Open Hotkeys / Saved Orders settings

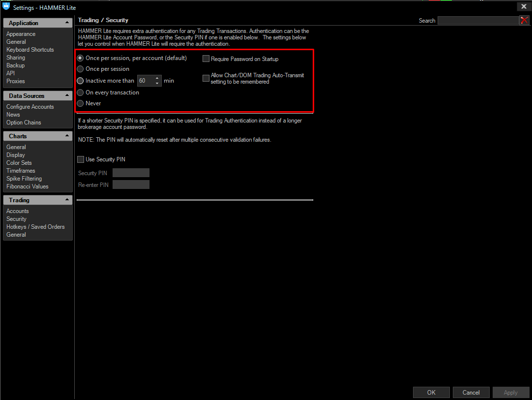tap(35, 226)
